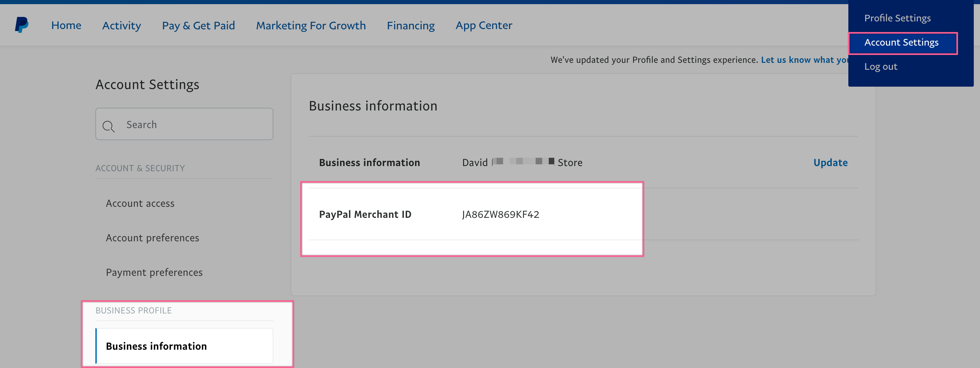Choose Profile Settings in dropdown menu

click(897, 18)
